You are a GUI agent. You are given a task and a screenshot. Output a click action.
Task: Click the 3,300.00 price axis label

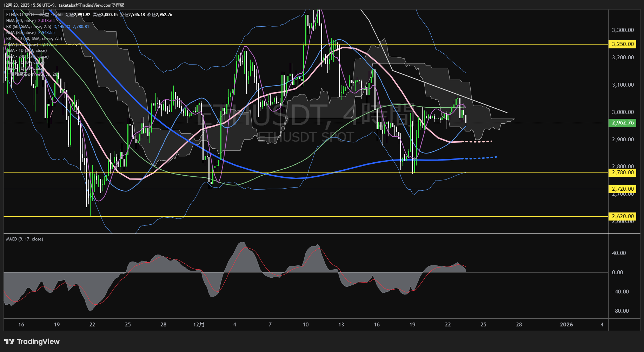point(623,30)
